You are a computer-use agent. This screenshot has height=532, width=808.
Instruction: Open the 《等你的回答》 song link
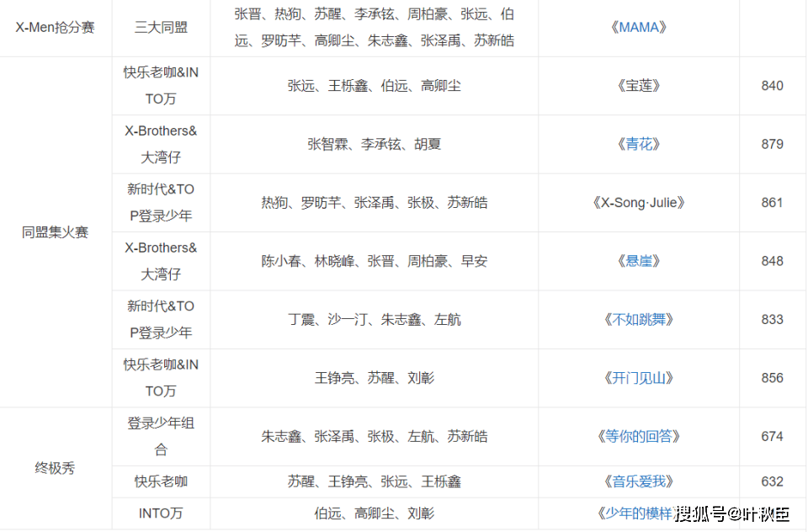click(x=639, y=437)
